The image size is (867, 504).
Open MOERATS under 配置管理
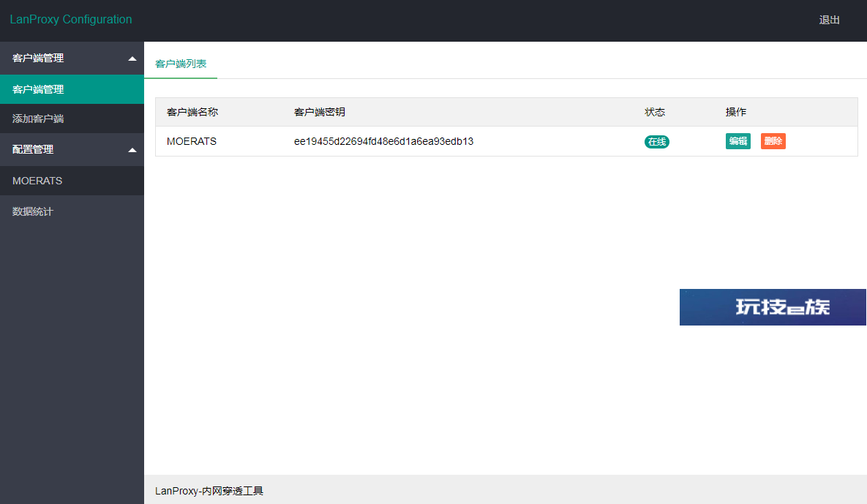coord(72,181)
